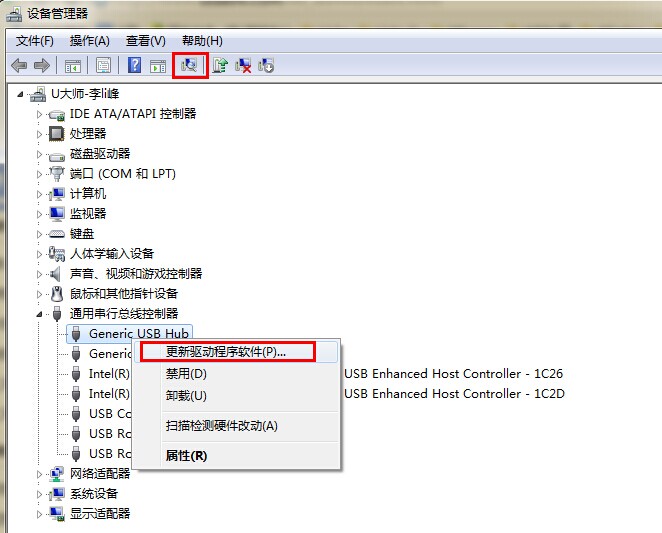Select 人体学输入设备 category label

pos(111,253)
